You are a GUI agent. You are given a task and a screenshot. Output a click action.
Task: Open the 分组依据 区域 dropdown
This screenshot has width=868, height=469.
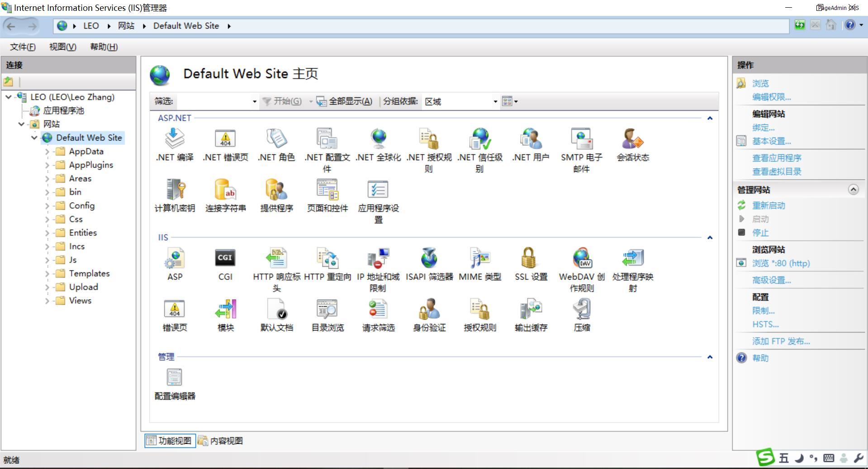click(x=495, y=101)
